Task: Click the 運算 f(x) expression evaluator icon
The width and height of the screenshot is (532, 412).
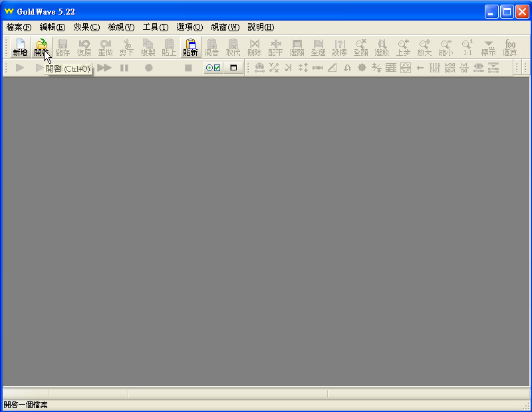Action: pyautogui.click(x=509, y=47)
